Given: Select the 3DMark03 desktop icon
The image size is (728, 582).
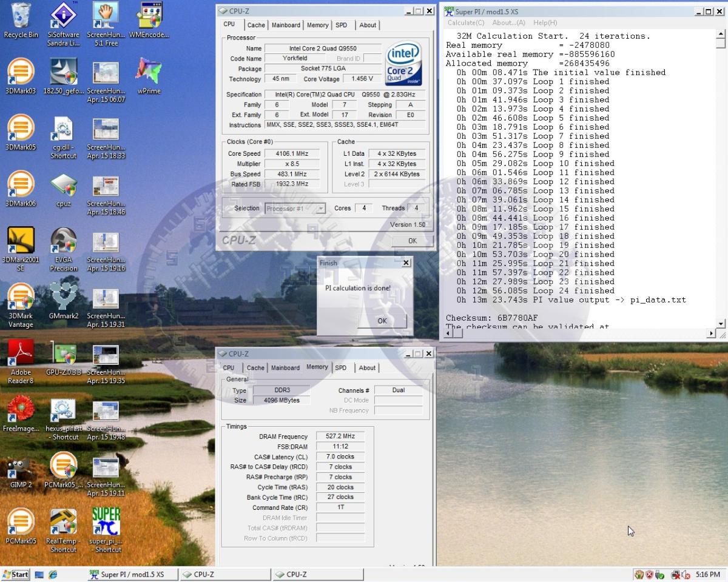Looking at the screenshot, I should 21,77.
